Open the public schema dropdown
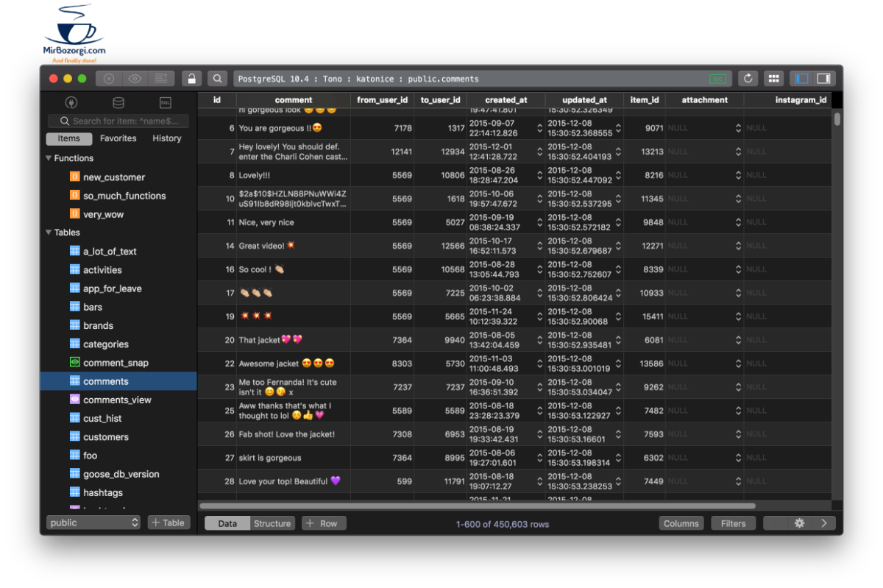Screen dimensions: 883x588 tap(93, 523)
